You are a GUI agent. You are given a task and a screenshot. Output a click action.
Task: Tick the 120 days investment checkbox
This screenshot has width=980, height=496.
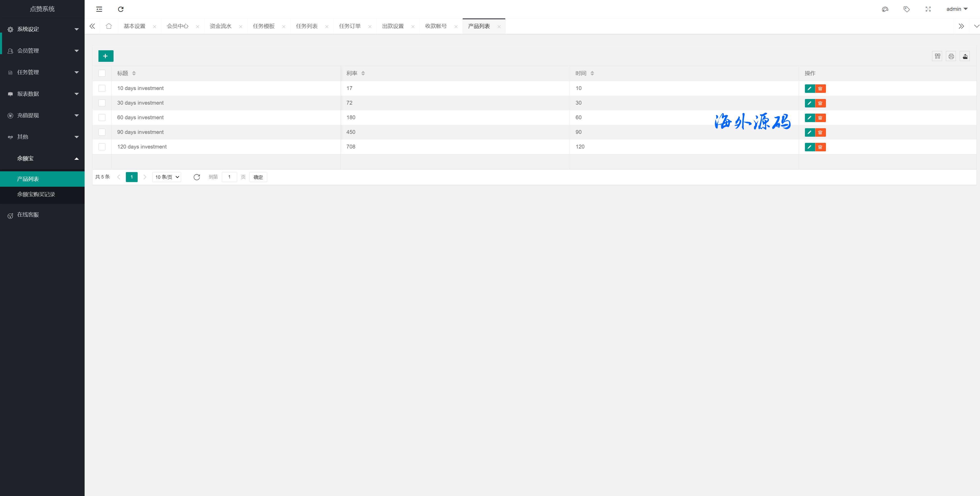(102, 147)
